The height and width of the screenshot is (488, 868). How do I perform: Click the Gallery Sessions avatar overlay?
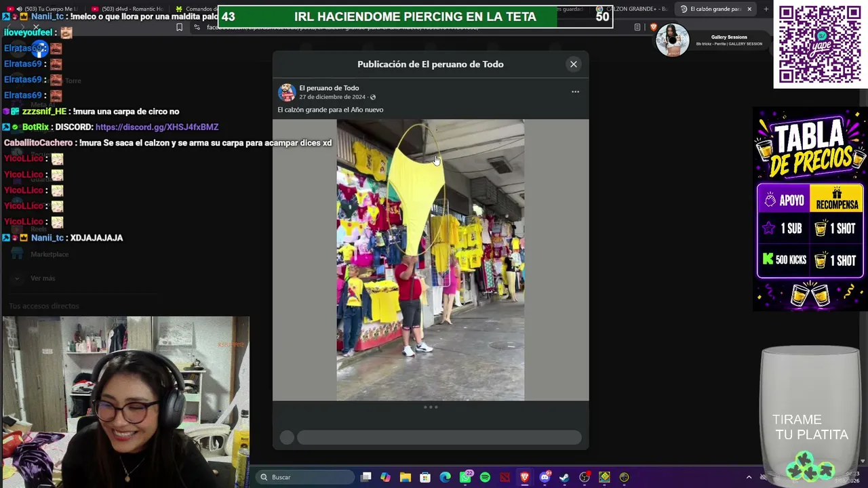coord(672,40)
